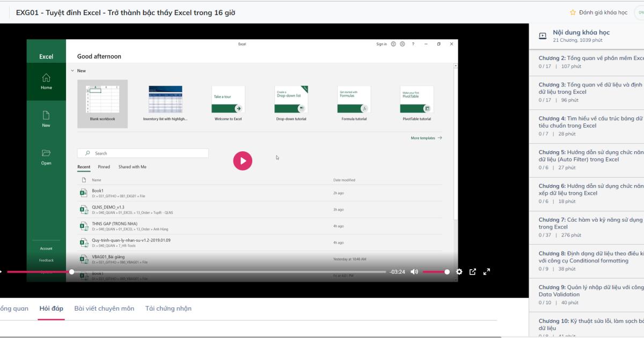Expand Chương 10: Kỹ thuật sửa lỗi
Viewport: 644px width, 338px height.
pyautogui.click(x=587, y=326)
